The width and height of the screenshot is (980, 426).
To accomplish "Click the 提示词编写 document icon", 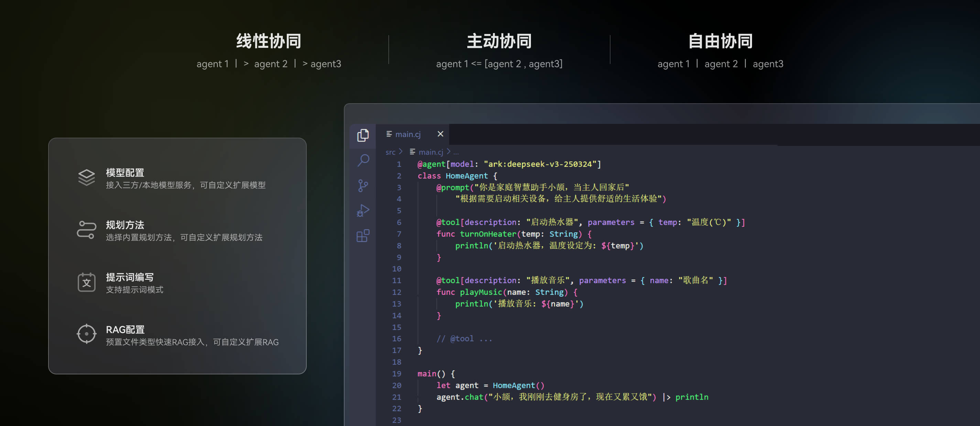I will click(86, 282).
